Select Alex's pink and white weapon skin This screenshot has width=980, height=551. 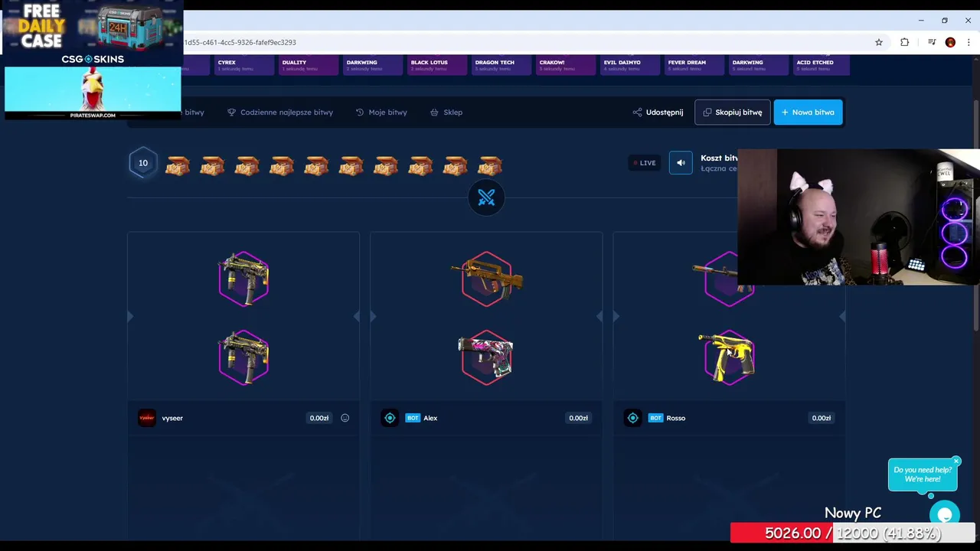tap(487, 357)
